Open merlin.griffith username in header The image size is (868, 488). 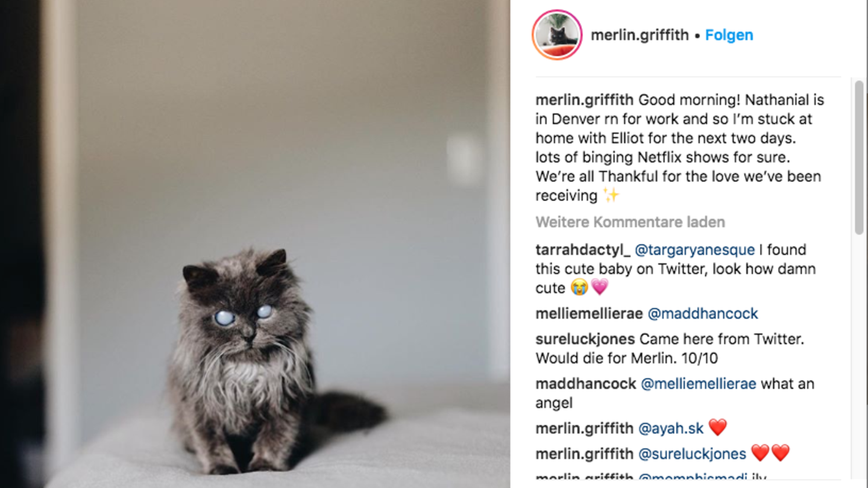pos(640,35)
